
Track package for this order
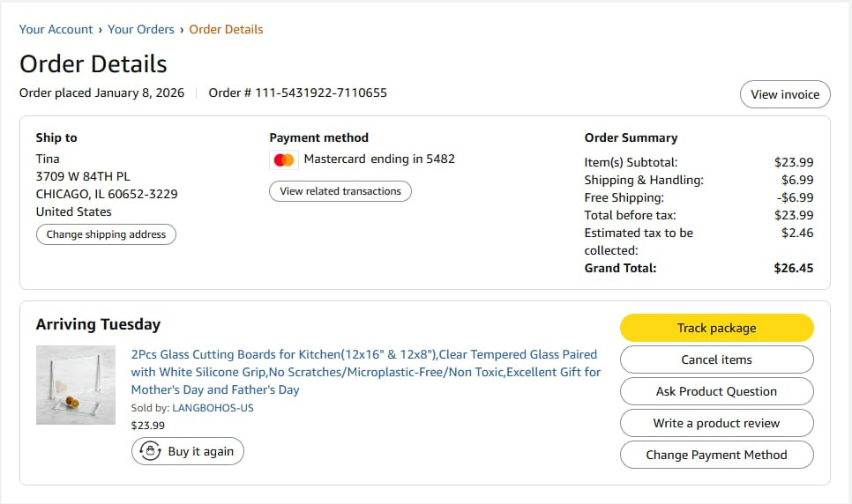[x=716, y=328]
